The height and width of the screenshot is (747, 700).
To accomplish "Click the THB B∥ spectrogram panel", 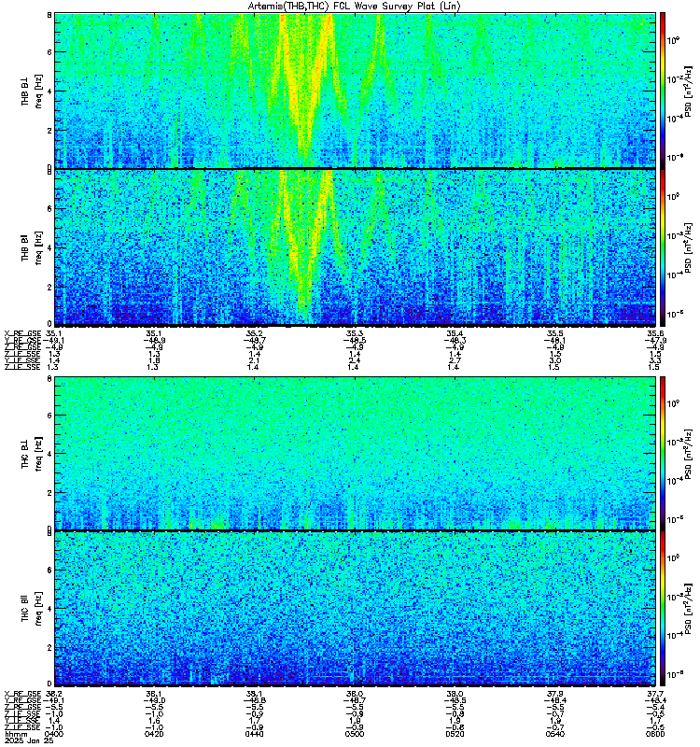I will (x=356, y=247).
